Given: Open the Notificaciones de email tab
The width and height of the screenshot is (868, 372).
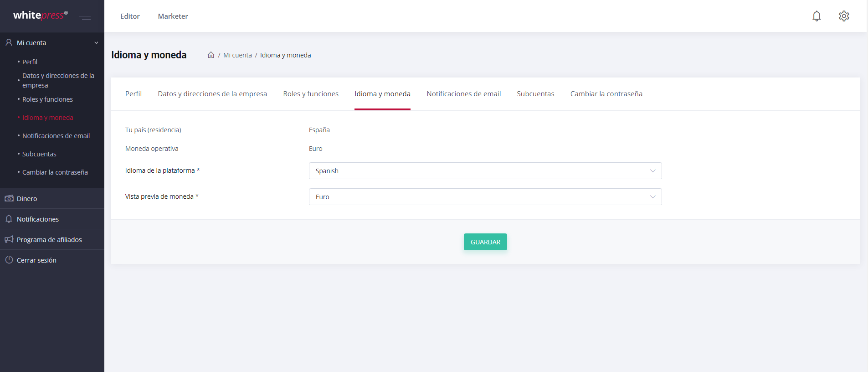Looking at the screenshot, I should (463, 94).
